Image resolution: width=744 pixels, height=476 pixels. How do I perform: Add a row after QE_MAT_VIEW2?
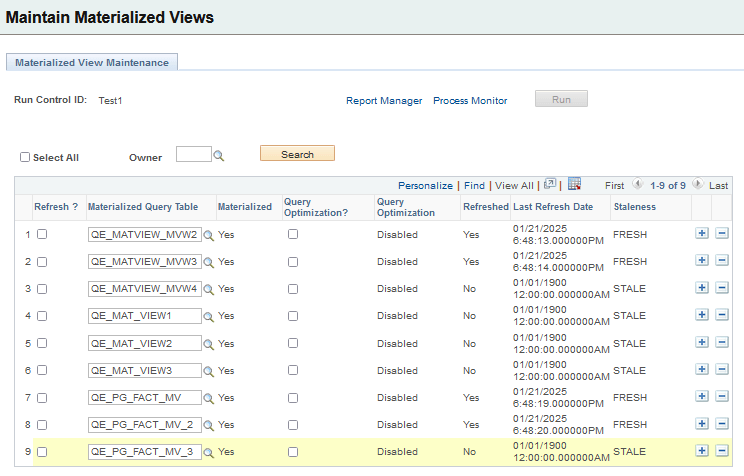click(x=702, y=342)
